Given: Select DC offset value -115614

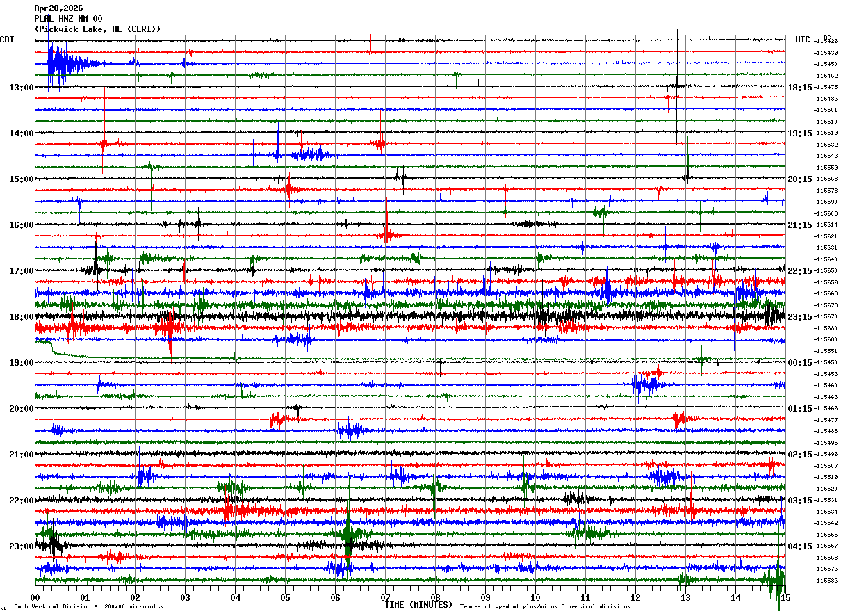Looking at the screenshot, I should (x=826, y=225).
